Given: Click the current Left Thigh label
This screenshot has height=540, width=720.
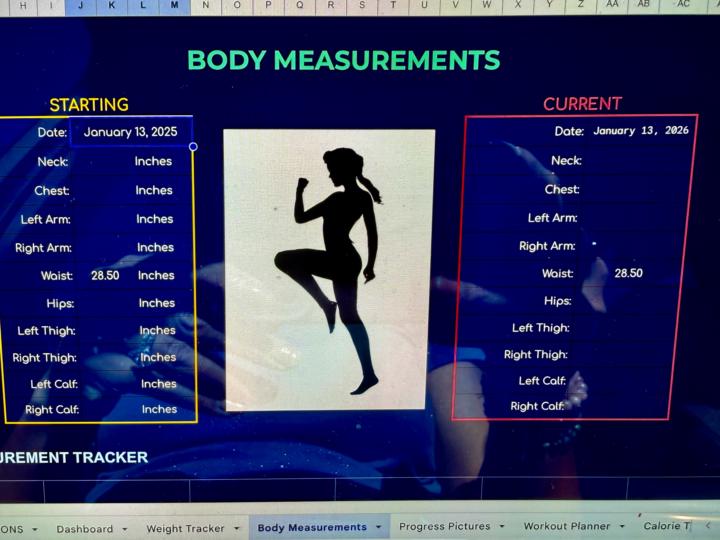Looking at the screenshot, I should coord(540,328).
